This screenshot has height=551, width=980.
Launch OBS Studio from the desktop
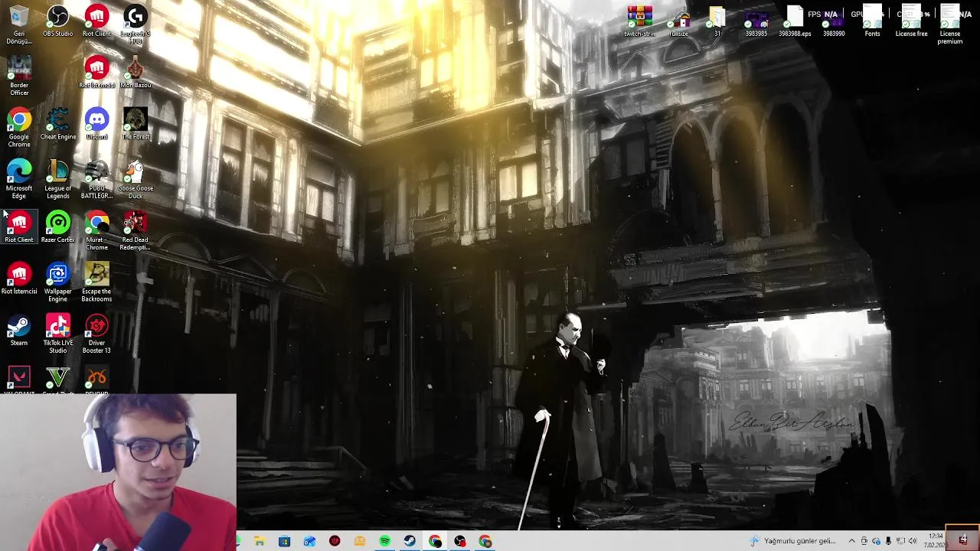tap(58, 21)
